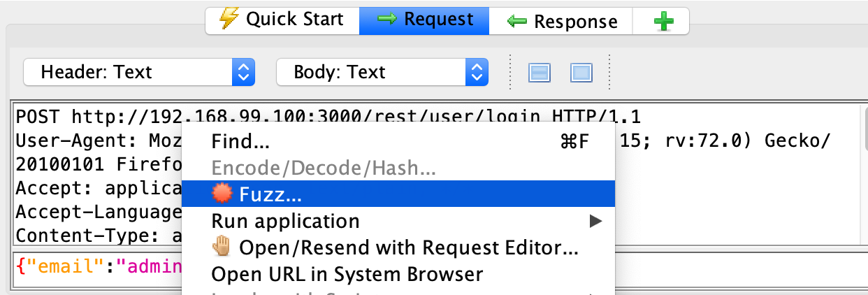Choose Open/Resend with Request Editor...

coord(398,247)
